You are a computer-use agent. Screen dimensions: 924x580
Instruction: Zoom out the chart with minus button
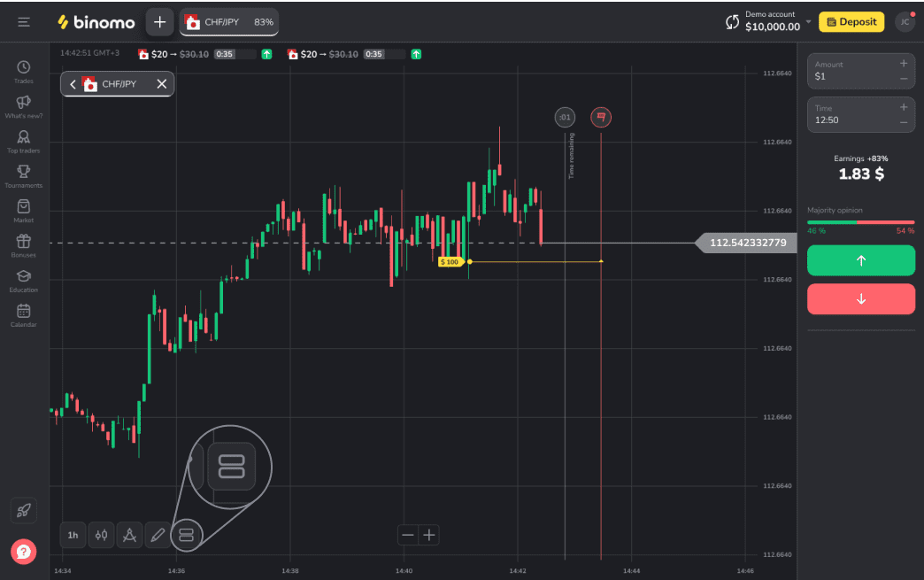(407, 535)
